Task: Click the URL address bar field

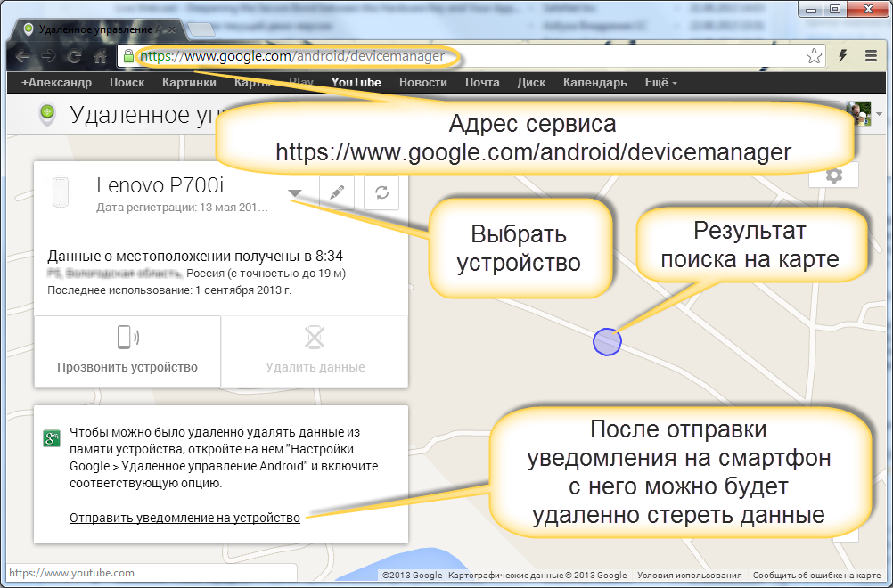Action: (x=463, y=56)
